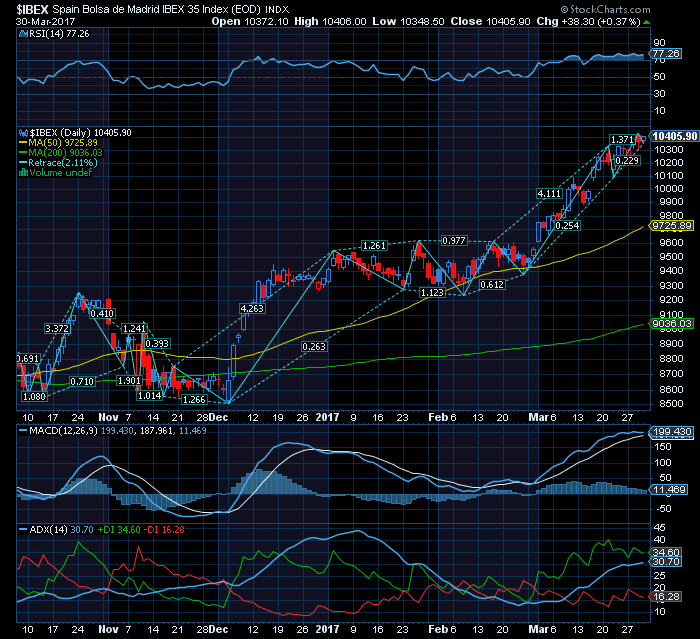Click the red 16.28 value tag on ADX scale
Image resolution: width=700 pixels, height=639 pixels.
[666, 597]
